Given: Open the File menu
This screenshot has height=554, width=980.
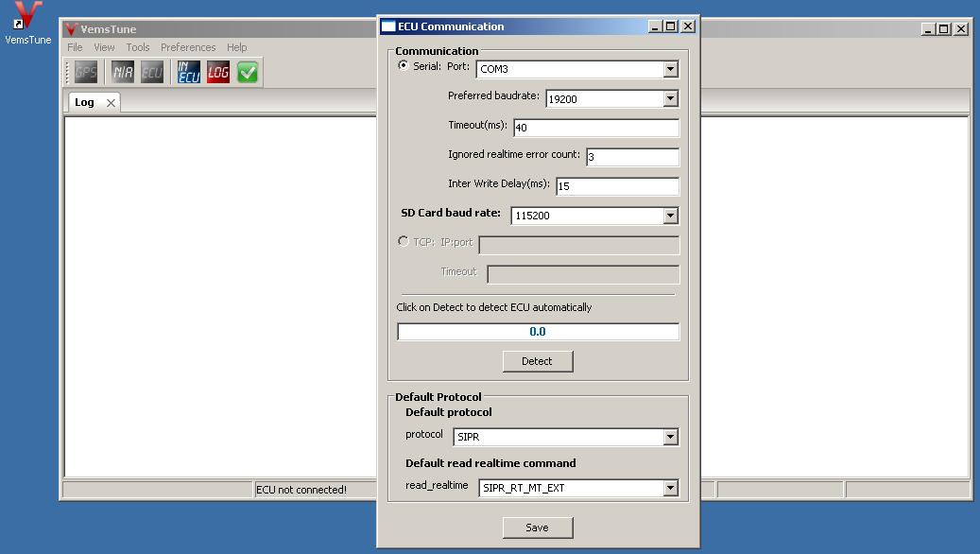Looking at the screenshot, I should click(75, 47).
